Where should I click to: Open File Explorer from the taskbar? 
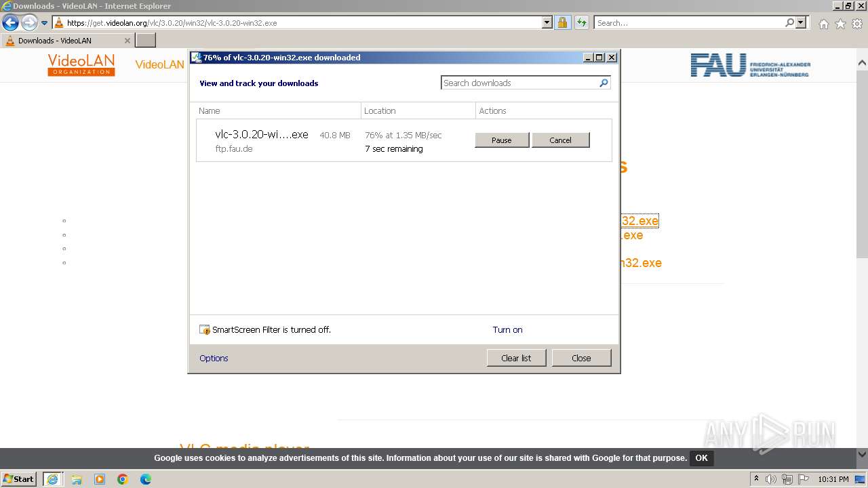pos(77,479)
